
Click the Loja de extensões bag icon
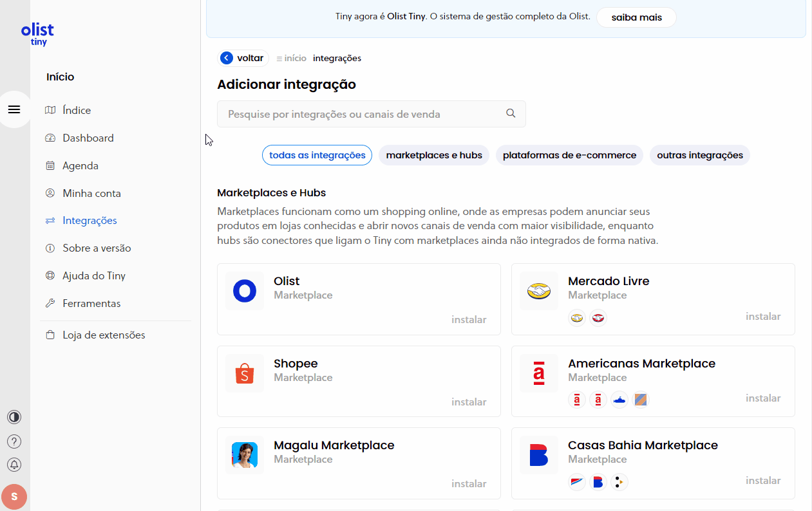coord(50,335)
